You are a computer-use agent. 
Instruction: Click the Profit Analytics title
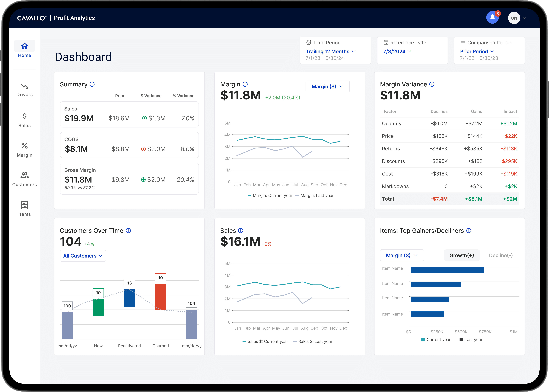pos(74,18)
